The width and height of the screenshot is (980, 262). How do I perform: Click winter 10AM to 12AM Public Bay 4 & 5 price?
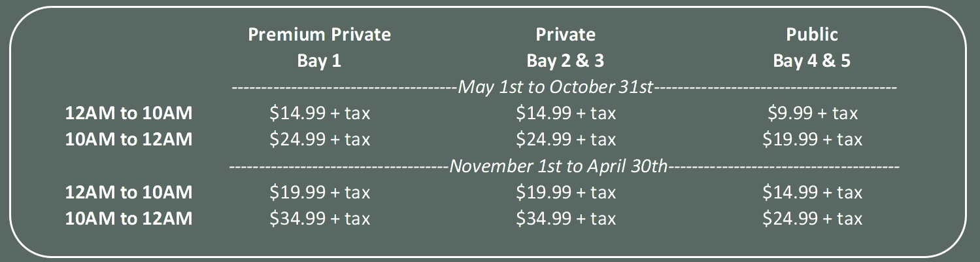(812, 219)
